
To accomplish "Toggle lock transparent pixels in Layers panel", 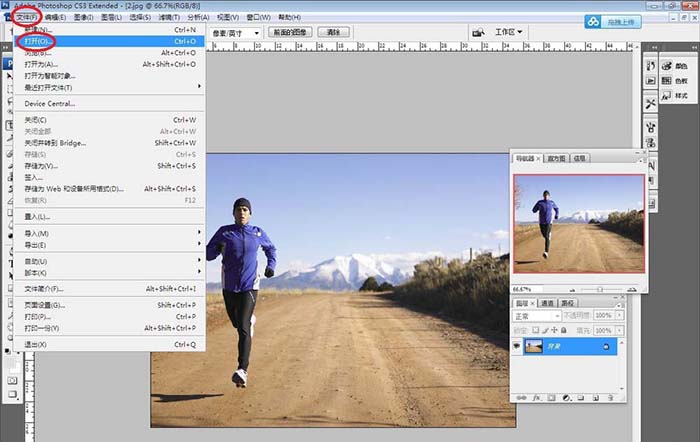I will 535,330.
